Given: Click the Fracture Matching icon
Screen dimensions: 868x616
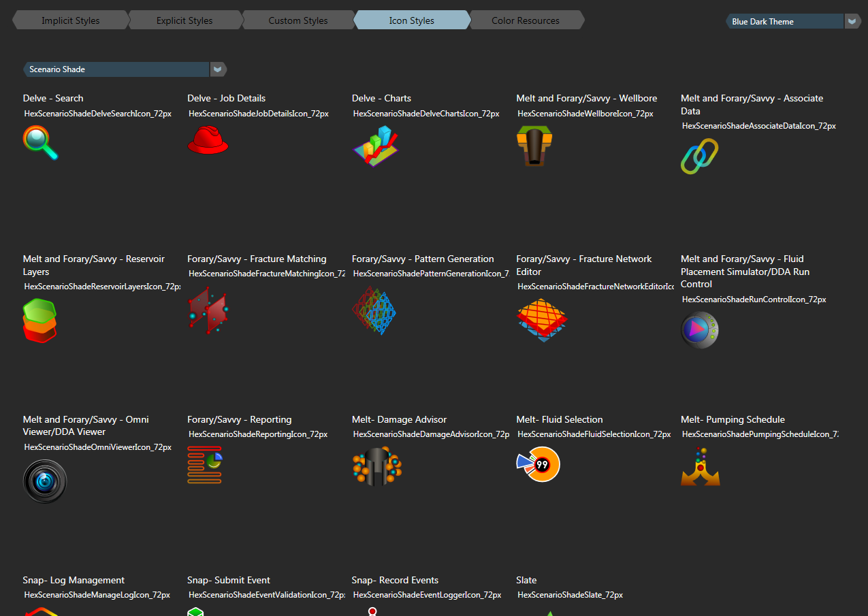Looking at the screenshot, I should [208, 310].
